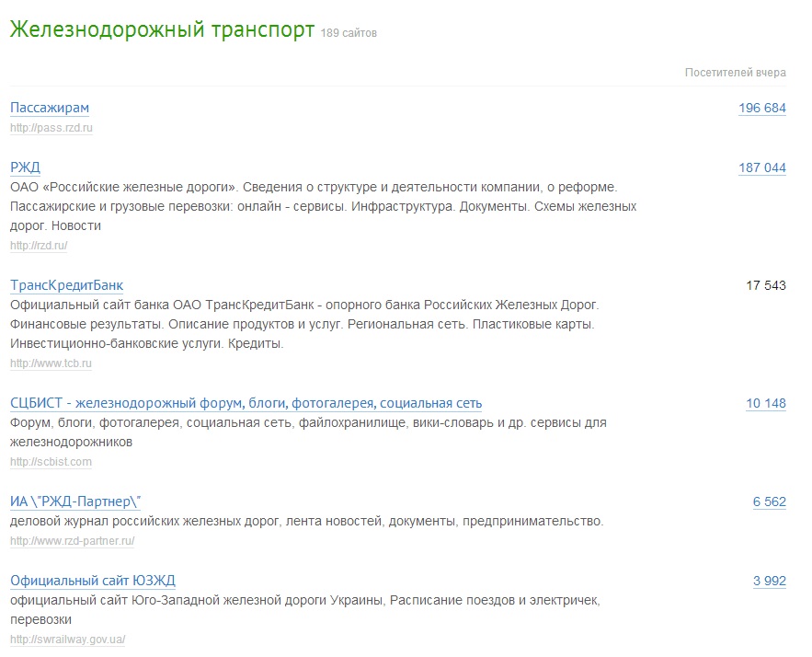Open visitor stats 3 992

click(x=769, y=581)
